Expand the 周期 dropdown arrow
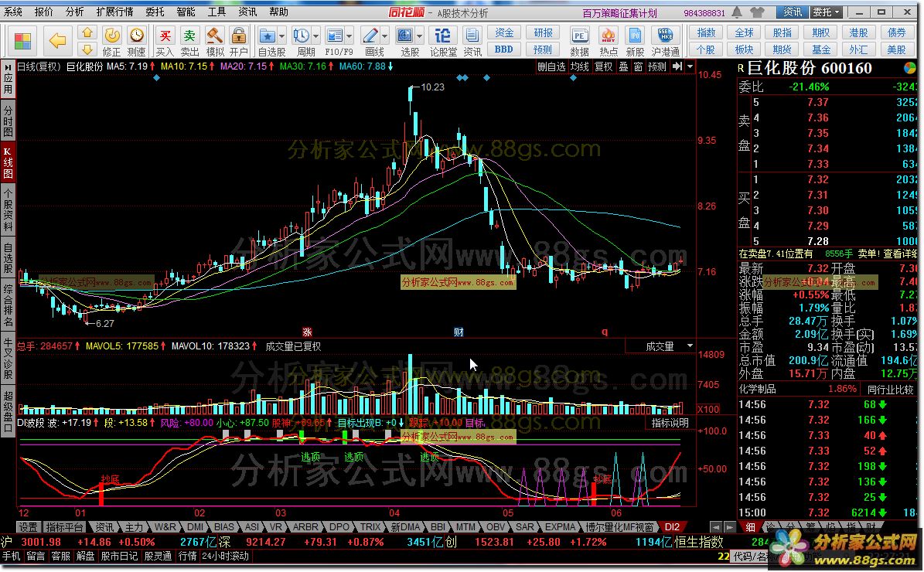The image size is (924, 572). coord(315,36)
